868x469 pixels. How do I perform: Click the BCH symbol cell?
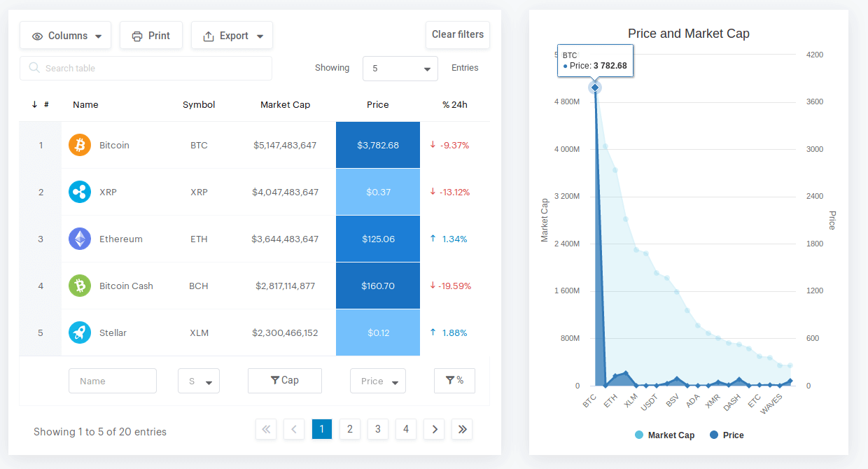[x=199, y=286]
